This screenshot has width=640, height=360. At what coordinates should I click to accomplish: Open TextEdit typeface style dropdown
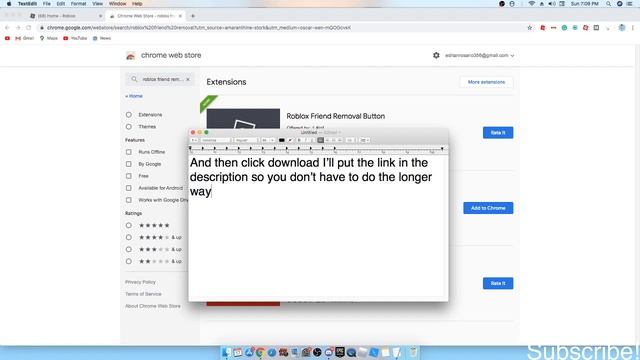tap(246, 140)
